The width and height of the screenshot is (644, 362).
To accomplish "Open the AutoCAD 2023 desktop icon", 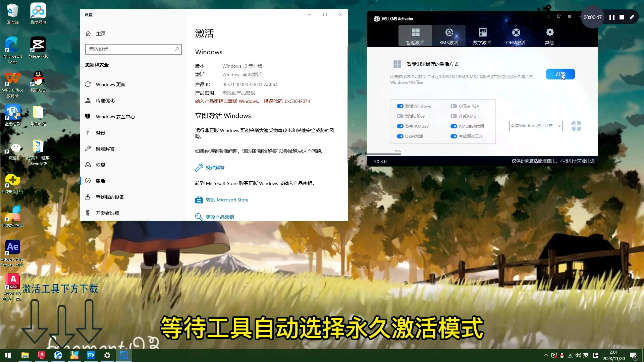I will (x=12, y=287).
